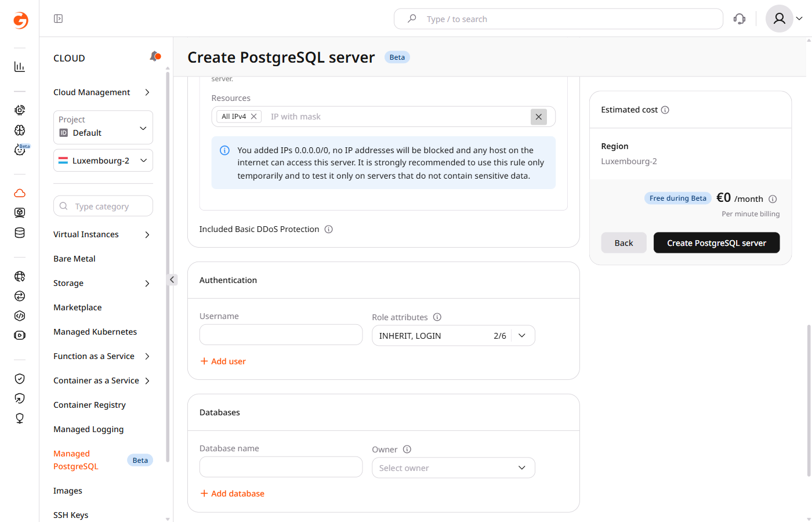The image size is (812, 522).
Task: Open the brain AI icon in rail
Action: click(20, 130)
